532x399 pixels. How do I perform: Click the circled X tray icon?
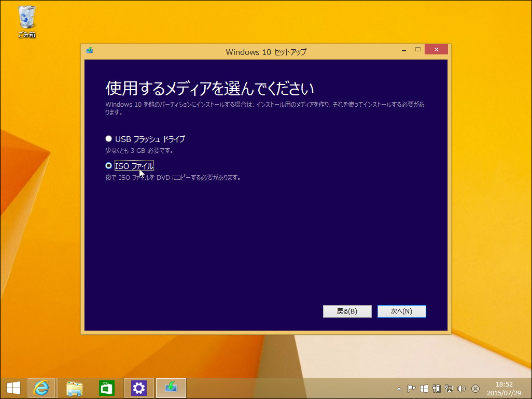(475, 388)
